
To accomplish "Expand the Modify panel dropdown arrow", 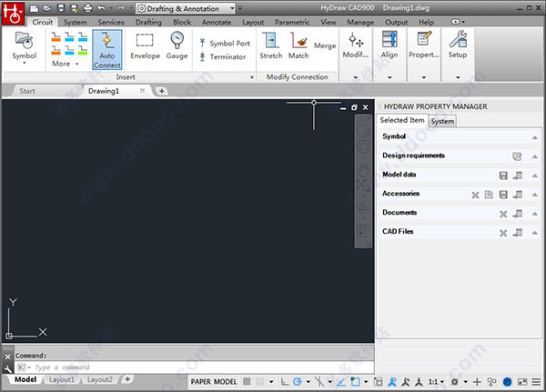I will click(356, 77).
